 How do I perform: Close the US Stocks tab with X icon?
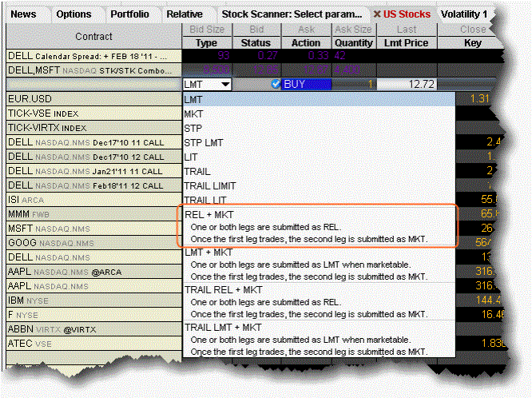(x=377, y=14)
